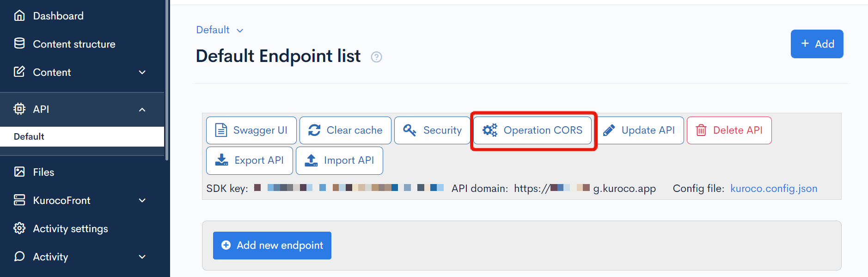Click the Delete API trash button
Viewport: 868px width, 277px height.
[729, 130]
